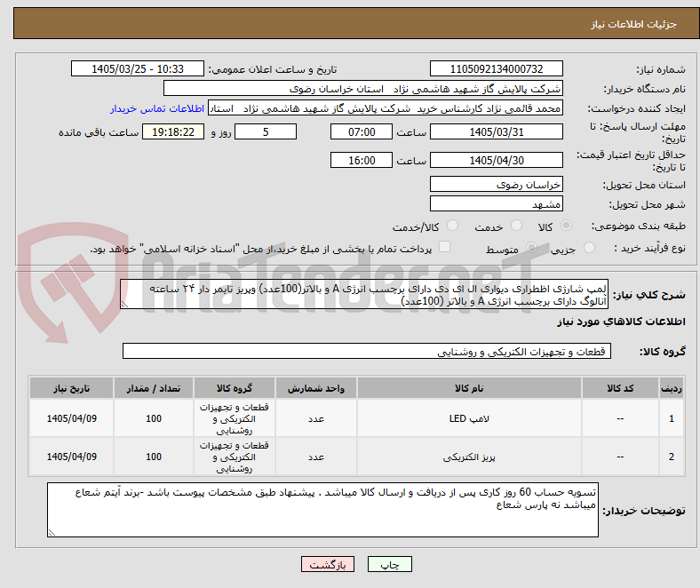The width and height of the screenshot is (700, 588).
Task: Click the چاپ (print) button
Action: point(389,564)
